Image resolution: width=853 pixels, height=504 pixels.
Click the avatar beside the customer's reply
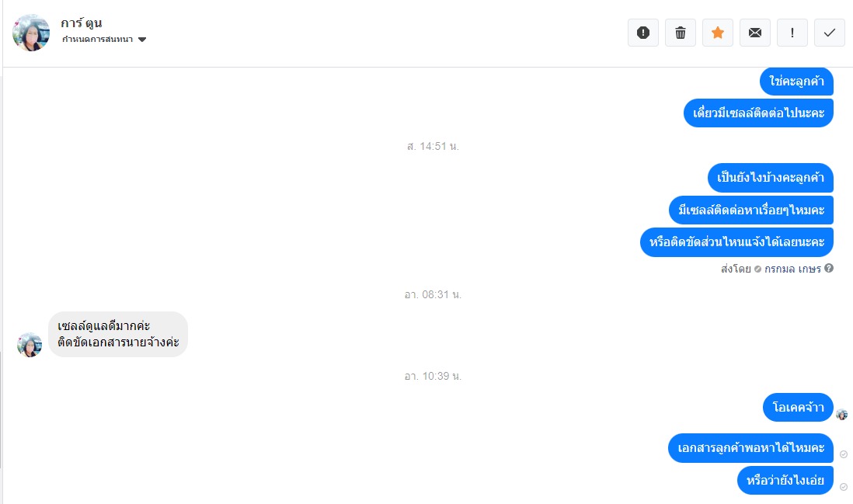(x=30, y=345)
